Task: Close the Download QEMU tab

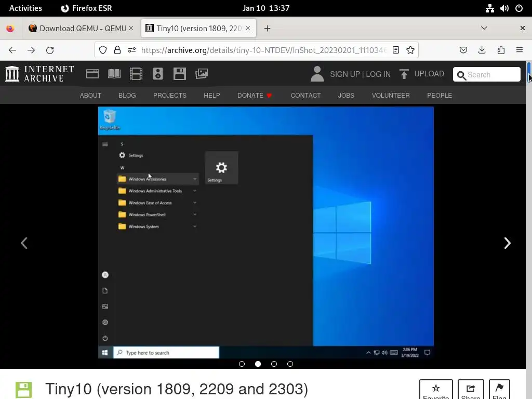Action: tap(131, 28)
